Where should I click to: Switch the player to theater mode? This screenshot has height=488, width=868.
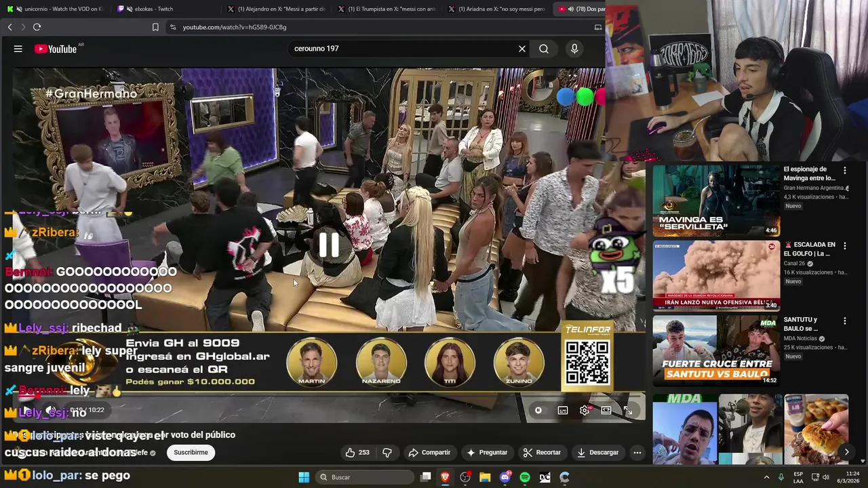[606, 410]
